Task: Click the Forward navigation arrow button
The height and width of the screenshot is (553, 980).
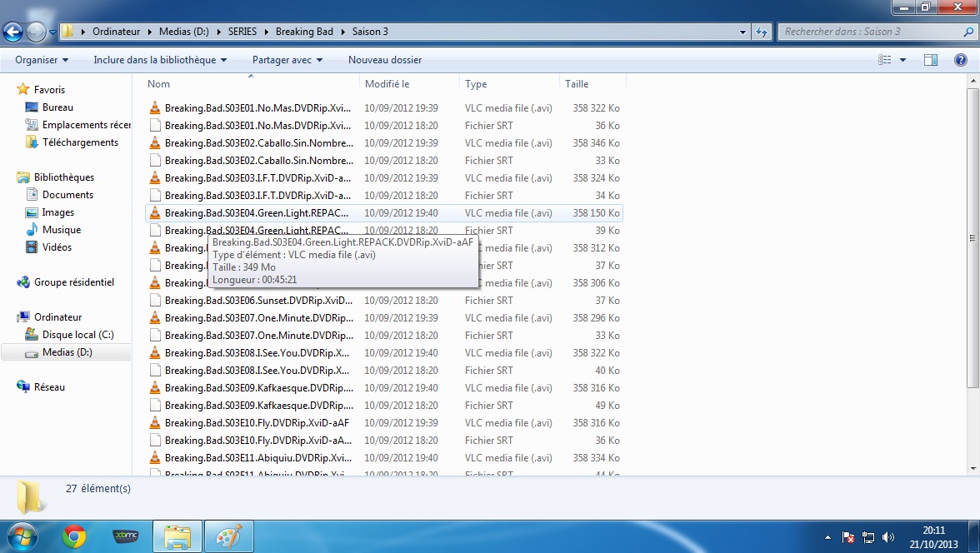Action: (x=36, y=32)
